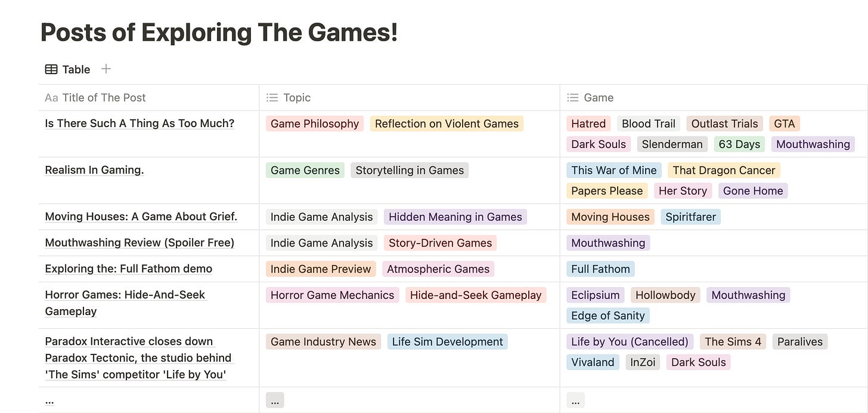Switch to the Table tab
868x413 pixels.
pos(67,69)
